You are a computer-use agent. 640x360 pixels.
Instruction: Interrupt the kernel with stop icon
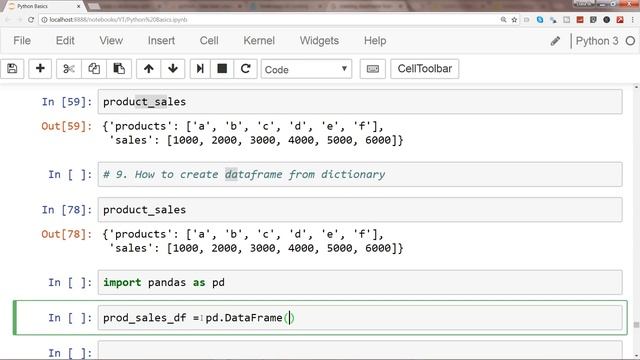coord(222,69)
